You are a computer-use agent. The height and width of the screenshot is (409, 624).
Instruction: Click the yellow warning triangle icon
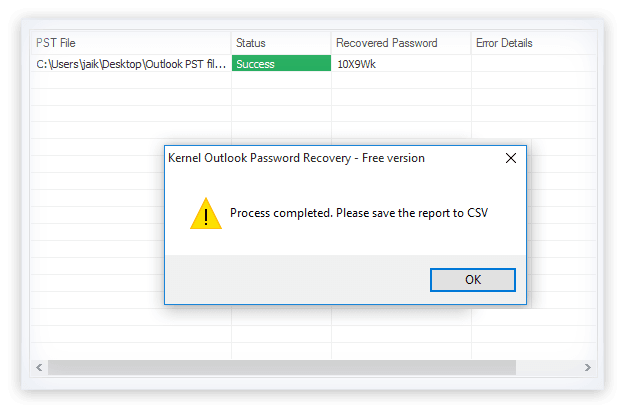click(206, 213)
